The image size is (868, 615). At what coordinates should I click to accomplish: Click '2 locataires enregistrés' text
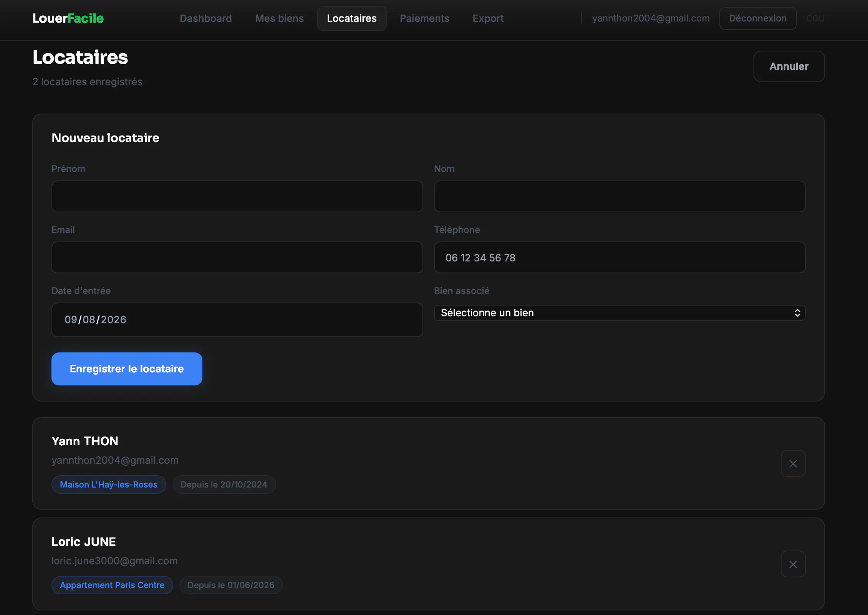(88, 82)
